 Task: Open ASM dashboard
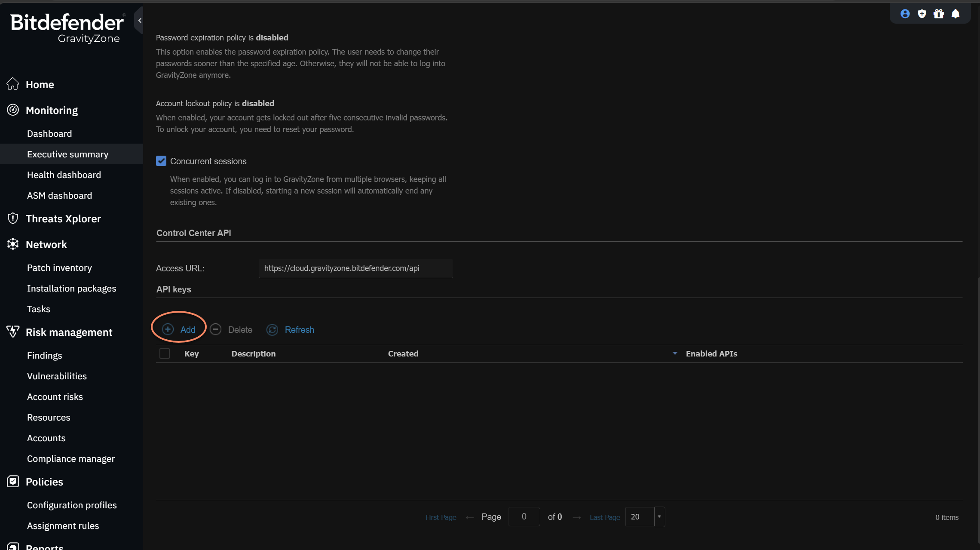[x=59, y=195]
